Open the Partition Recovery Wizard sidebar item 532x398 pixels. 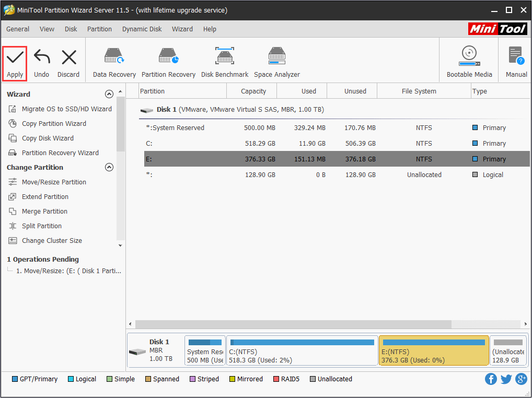click(54, 153)
